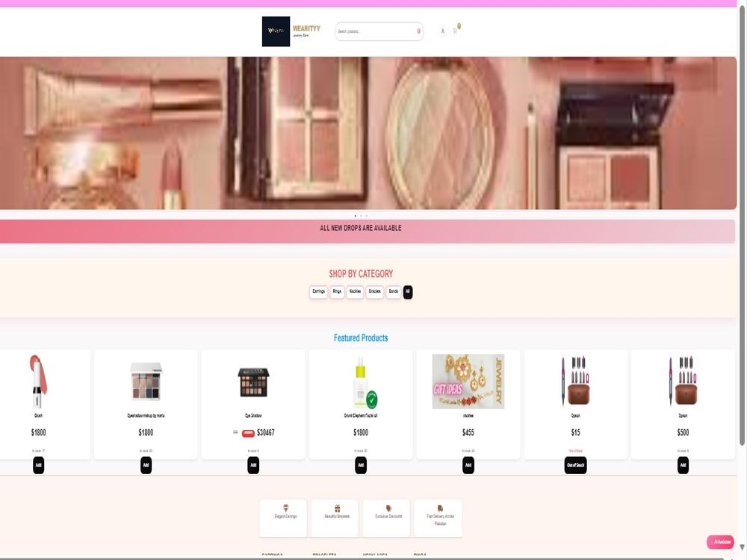Click the Eyeshadow makeup by maria title

click(x=146, y=416)
